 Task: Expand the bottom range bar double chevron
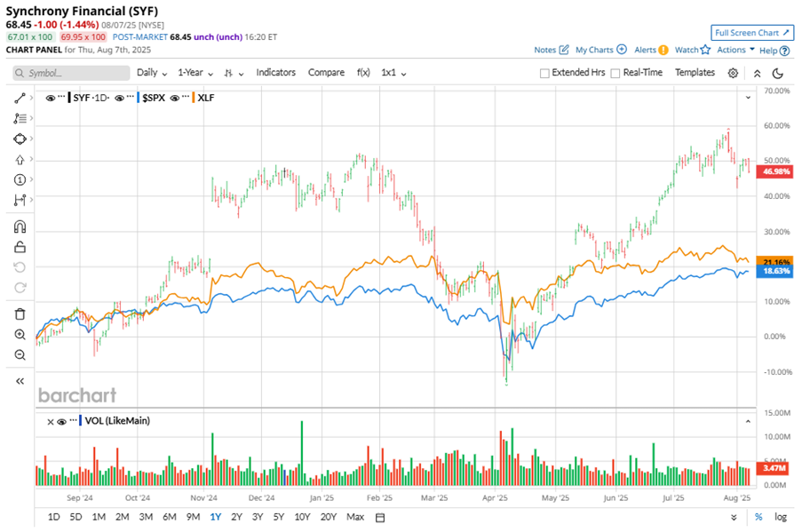pos(734,518)
